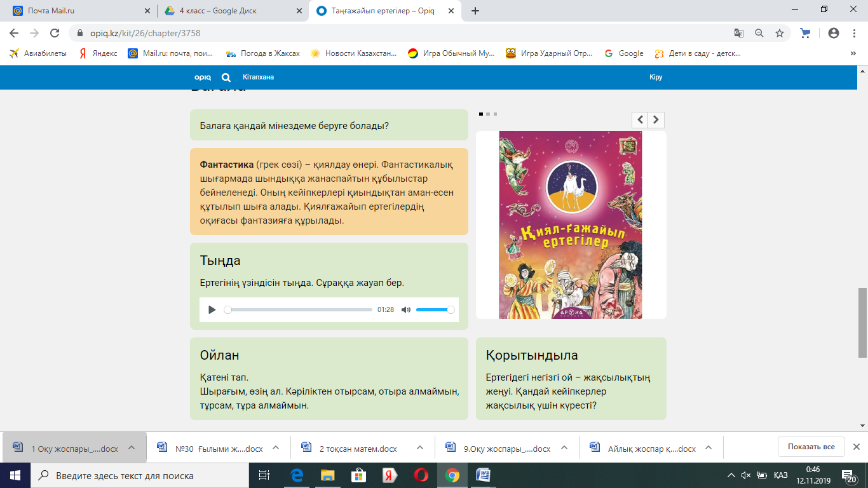Show hidden system tray icons
The width and height of the screenshot is (868, 488).
point(731,475)
